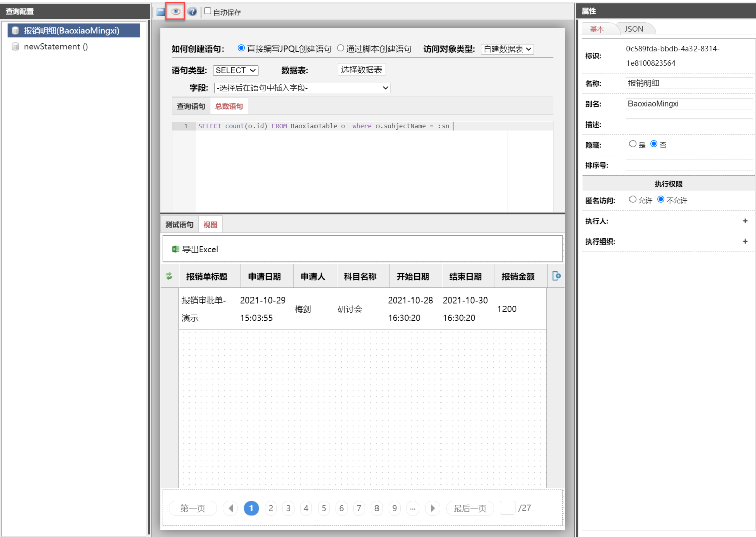Click the 选择数据表 button
The height and width of the screenshot is (537, 756).
361,70
